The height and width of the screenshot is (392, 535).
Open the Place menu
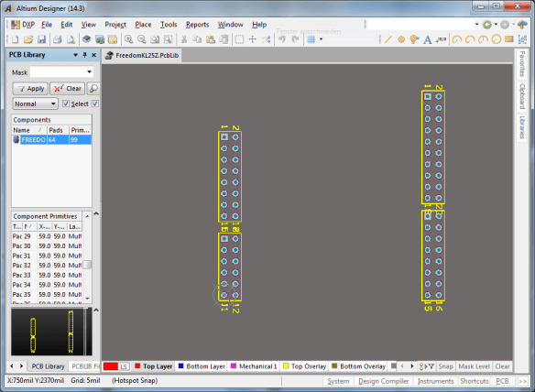click(x=143, y=25)
